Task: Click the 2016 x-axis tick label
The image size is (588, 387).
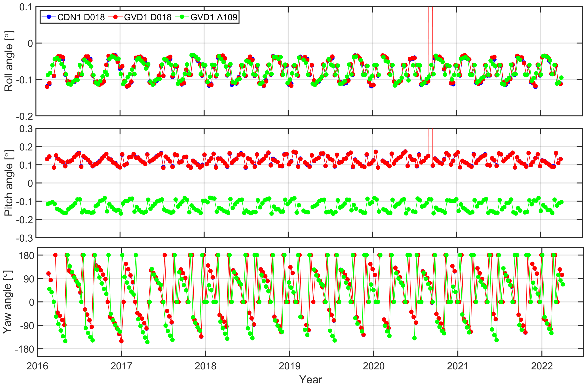Action: point(37,366)
